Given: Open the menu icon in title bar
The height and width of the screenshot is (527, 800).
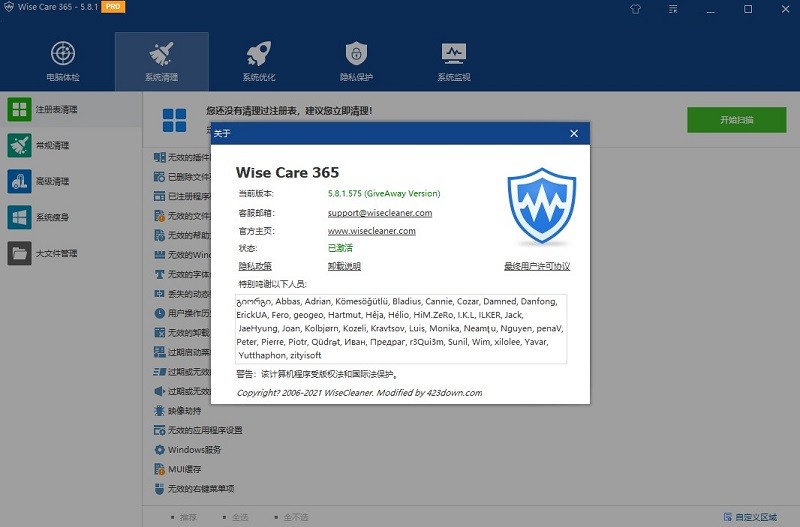Looking at the screenshot, I should (673, 9).
